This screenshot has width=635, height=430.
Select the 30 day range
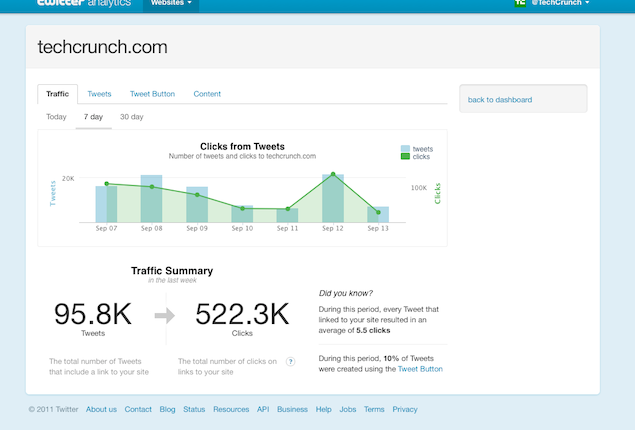[x=131, y=117]
